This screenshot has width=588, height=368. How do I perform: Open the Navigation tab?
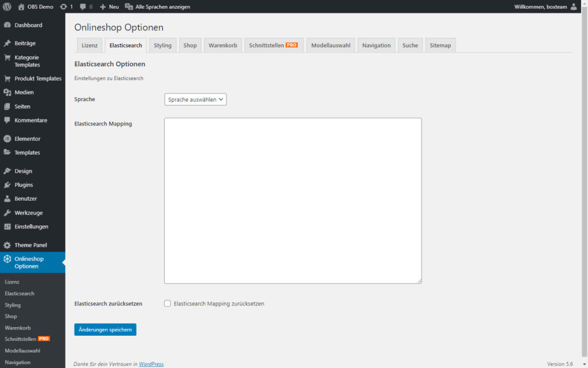coord(377,45)
